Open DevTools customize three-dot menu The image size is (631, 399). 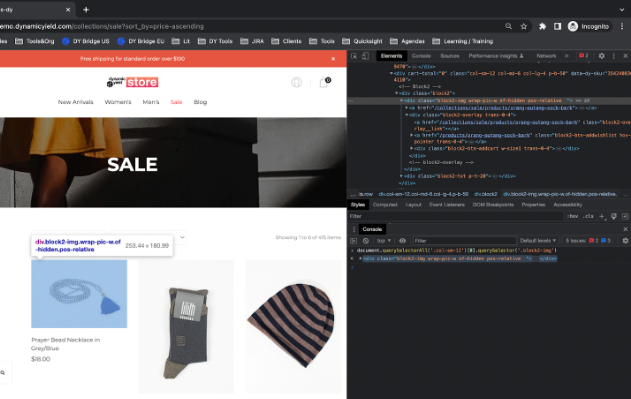pos(614,56)
